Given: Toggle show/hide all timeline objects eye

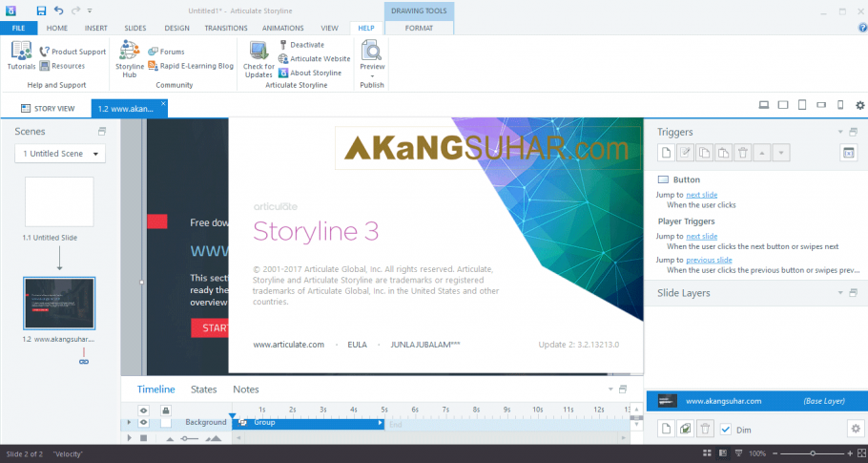Looking at the screenshot, I should pos(143,410).
